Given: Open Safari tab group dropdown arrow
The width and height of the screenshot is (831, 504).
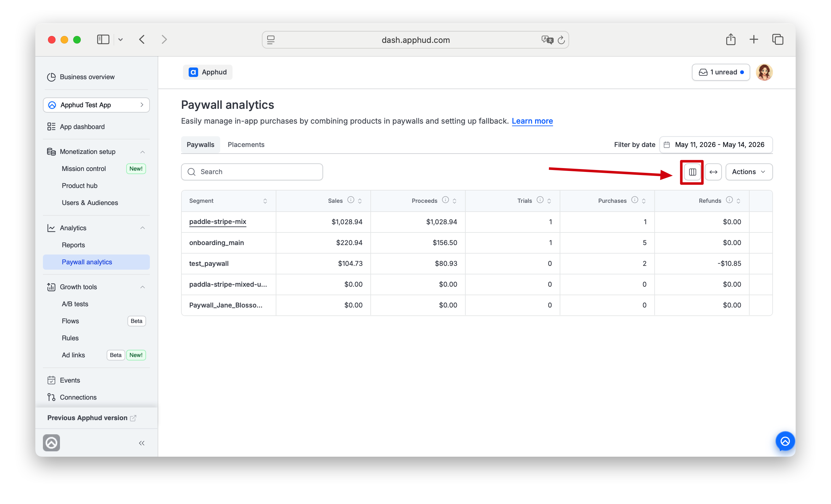Looking at the screenshot, I should 121,40.
